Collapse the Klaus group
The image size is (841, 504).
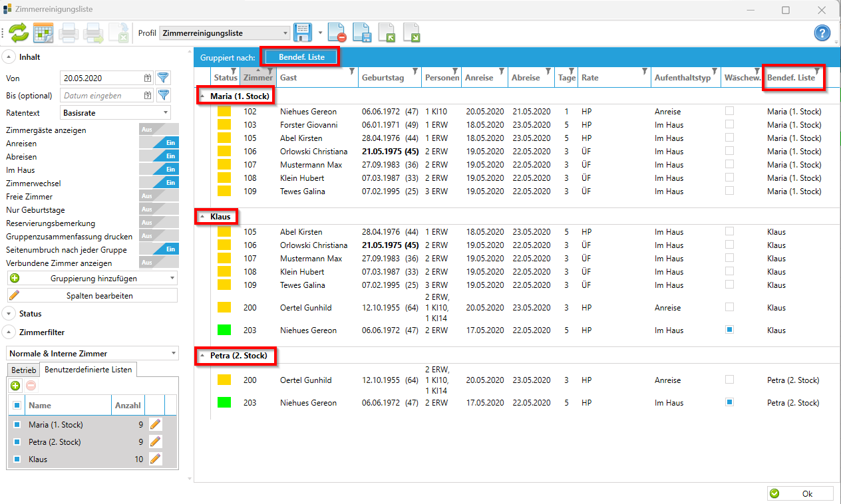click(x=202, y=217)
